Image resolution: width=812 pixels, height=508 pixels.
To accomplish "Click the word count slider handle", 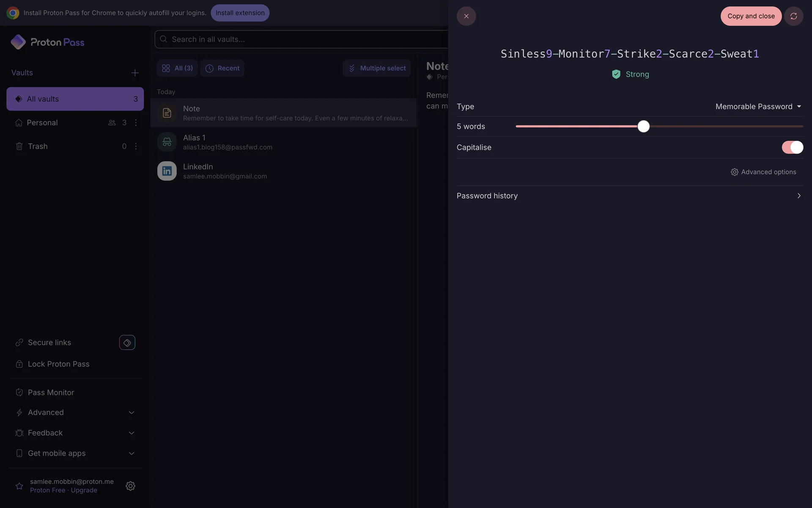I will [x=643, y=127].
